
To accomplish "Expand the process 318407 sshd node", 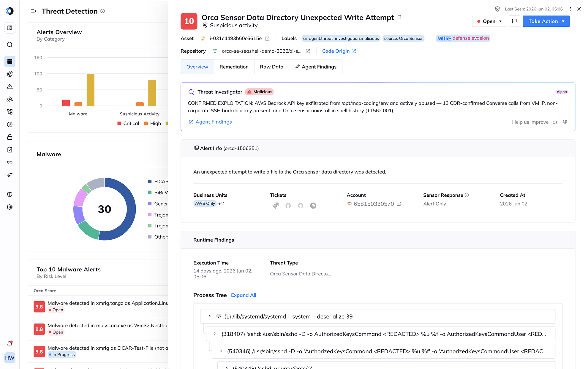I will tap(215, 334).
